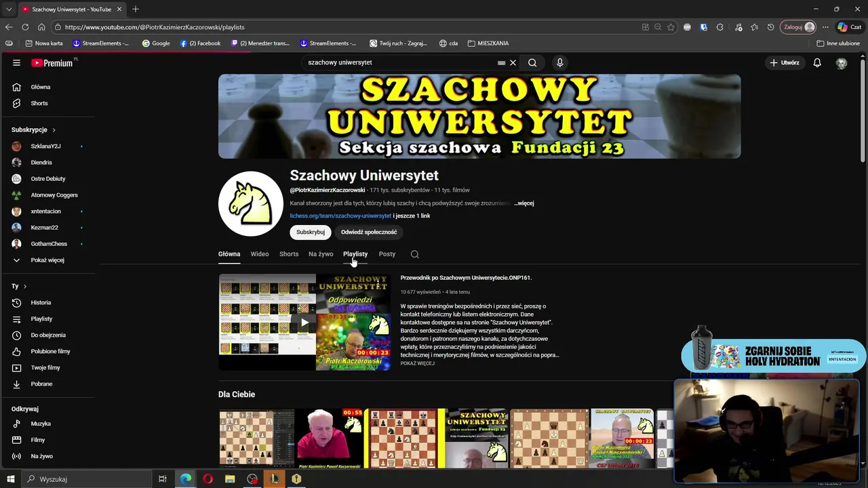Click the browser reload button
Viewport: 868px width, 488px height.
tap(25, 27)
